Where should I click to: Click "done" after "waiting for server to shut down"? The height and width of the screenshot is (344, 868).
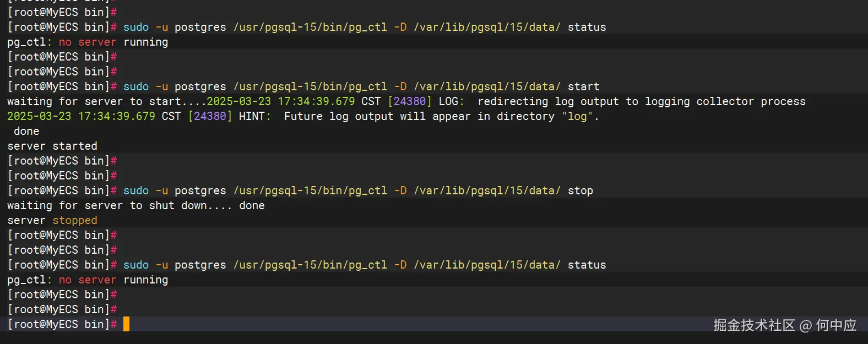[x=252, y=205]
